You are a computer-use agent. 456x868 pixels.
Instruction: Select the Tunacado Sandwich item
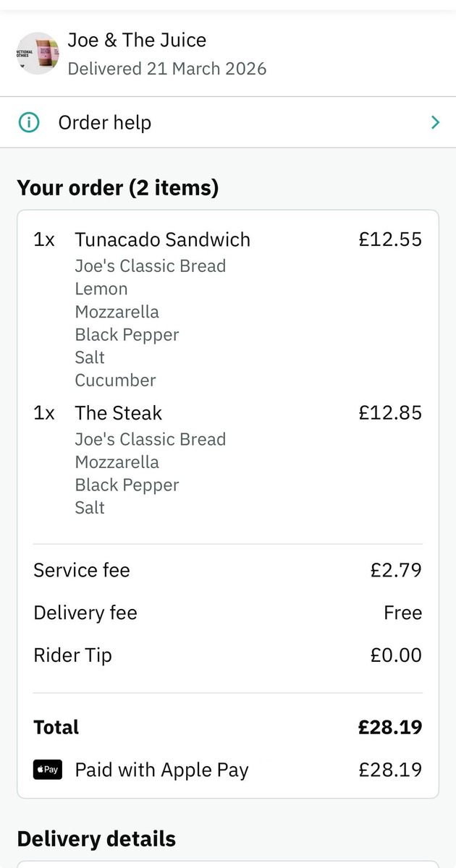coord(162,239)
